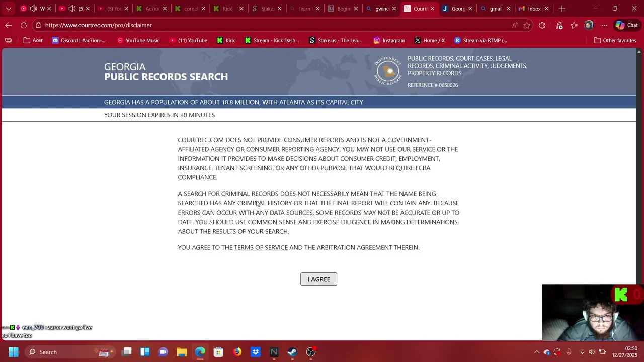The height and width of the screenshot is (362, 644).
Task: Open the Stream - Kick Dashboard bookmark
Action: tap(272, 40)
